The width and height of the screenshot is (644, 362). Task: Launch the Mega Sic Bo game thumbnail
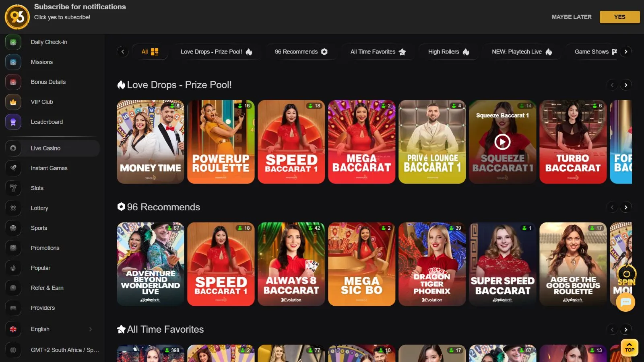tap(361, 264)
